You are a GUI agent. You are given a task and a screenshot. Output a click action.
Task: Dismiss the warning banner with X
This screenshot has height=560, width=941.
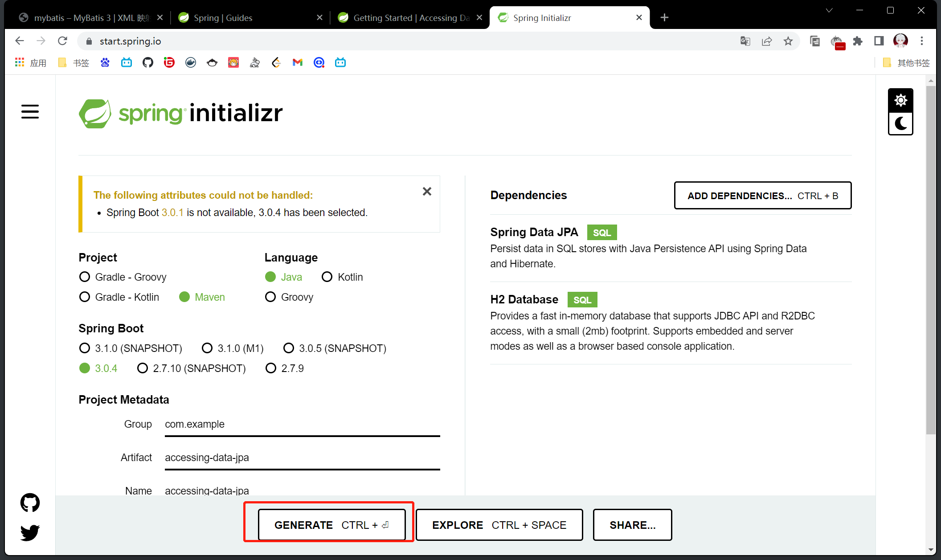[x=427, y=192]
